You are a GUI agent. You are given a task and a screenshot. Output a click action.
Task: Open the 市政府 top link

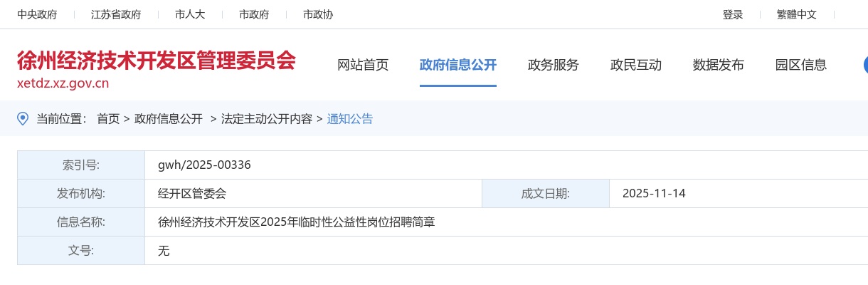(254, 14)
